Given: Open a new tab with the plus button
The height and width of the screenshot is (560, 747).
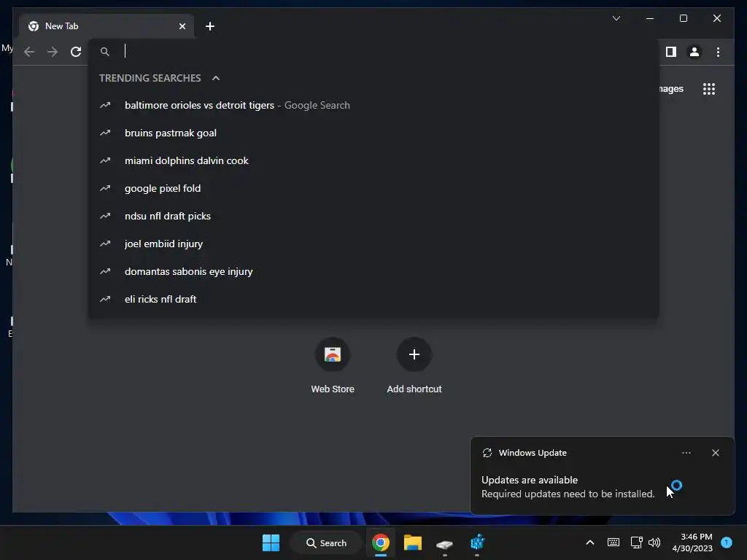Looking at the screenshot, I should click(x=209, y=26).
